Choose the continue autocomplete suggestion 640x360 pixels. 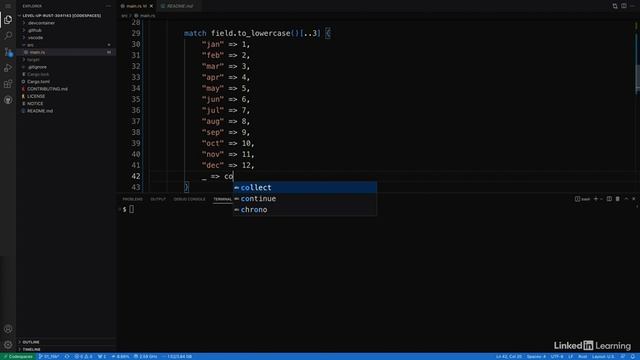pos(305,198)
